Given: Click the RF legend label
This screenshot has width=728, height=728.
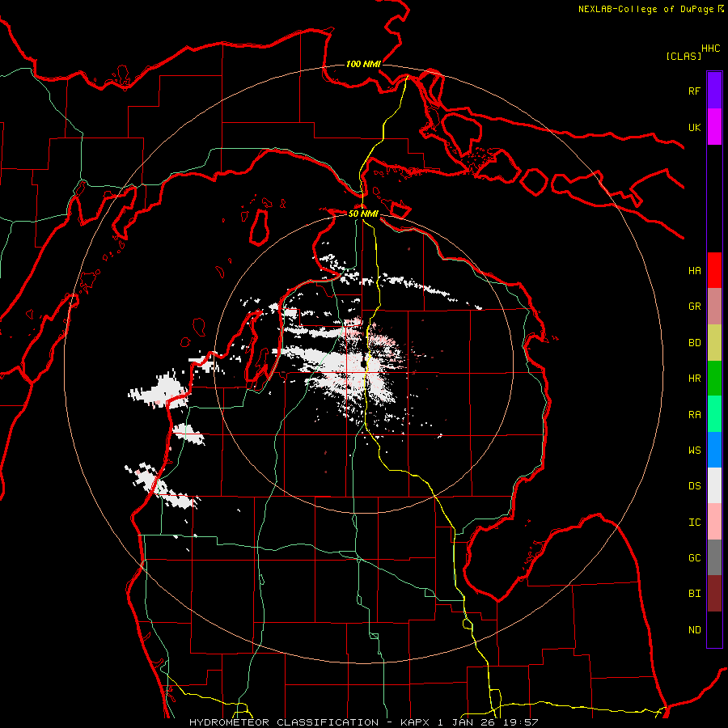Looking at the screenshot, I should pyautogui.click(x=695, y=91).
